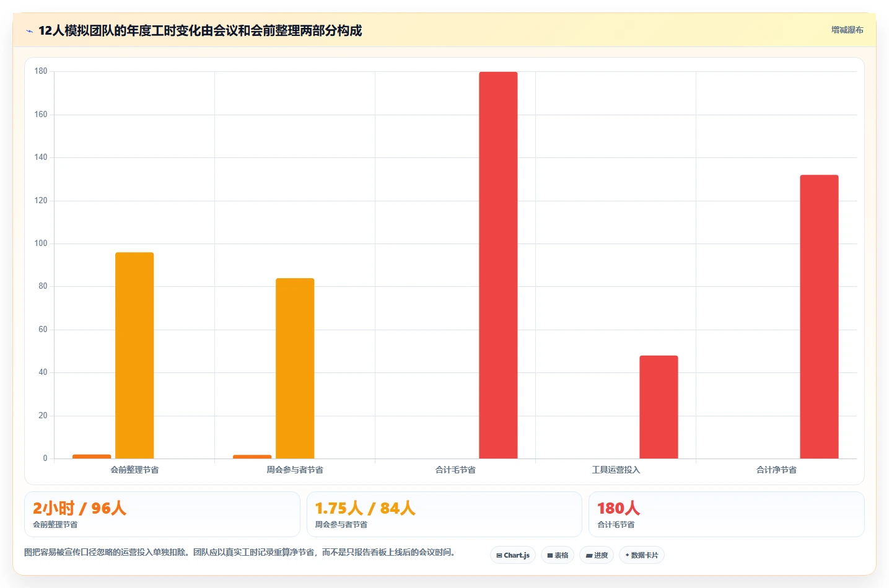Click the lightning icon before the title

click(x=29, y=31)
